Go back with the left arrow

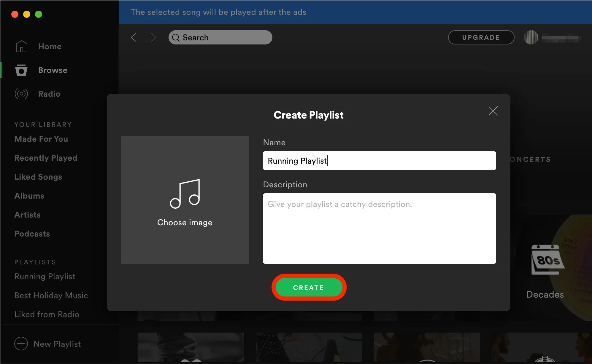pos(134,38)
